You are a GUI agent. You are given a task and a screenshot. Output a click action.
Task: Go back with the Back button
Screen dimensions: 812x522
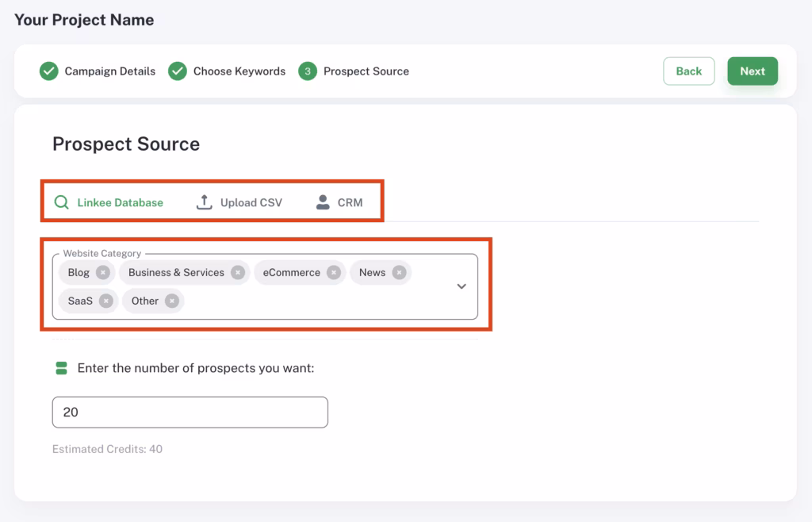click(x=689, y=71)
